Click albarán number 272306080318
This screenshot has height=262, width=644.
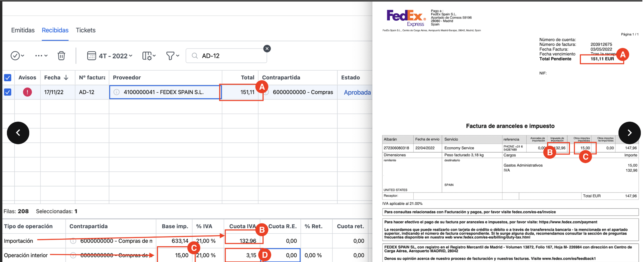pyautogui.click(x=396, y=148)
